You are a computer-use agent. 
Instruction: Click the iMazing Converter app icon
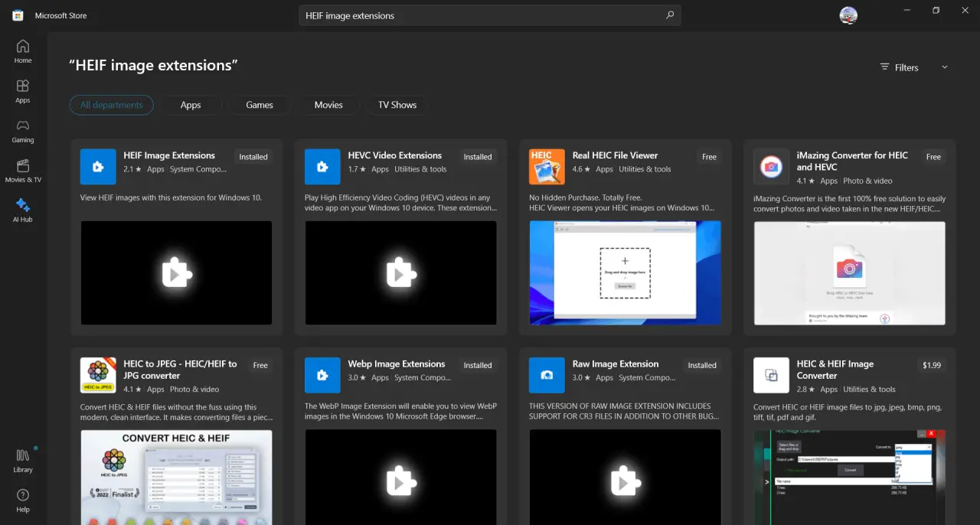(770, 166)
